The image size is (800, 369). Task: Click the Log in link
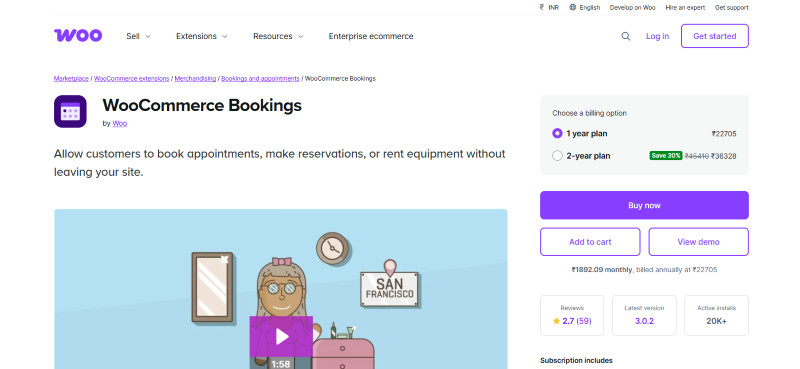(657, 36)
